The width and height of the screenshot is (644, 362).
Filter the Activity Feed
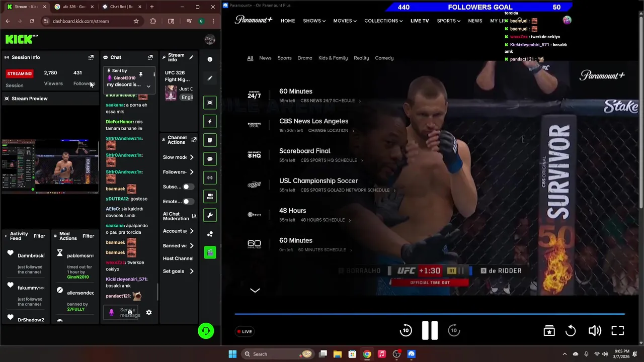(x=39, y=236)
